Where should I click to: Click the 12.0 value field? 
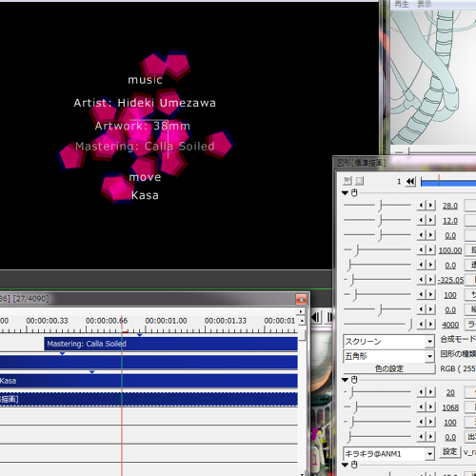pos(450,221)
